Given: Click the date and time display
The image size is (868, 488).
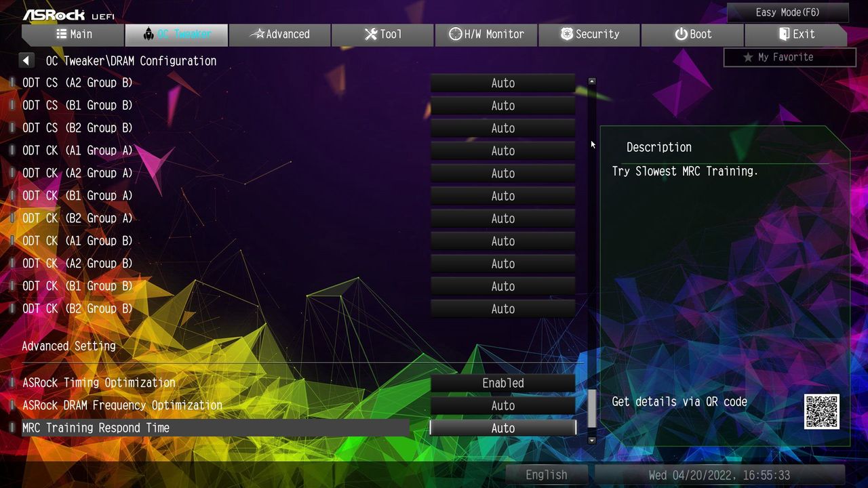Looking at the screenshot, I should [x=719, y=475].
